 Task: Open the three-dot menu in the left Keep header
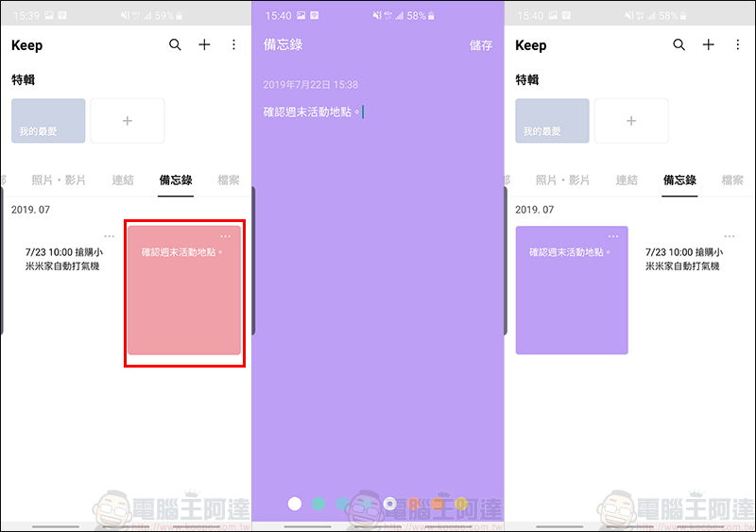pyautogui.click(x=234, y=45)
